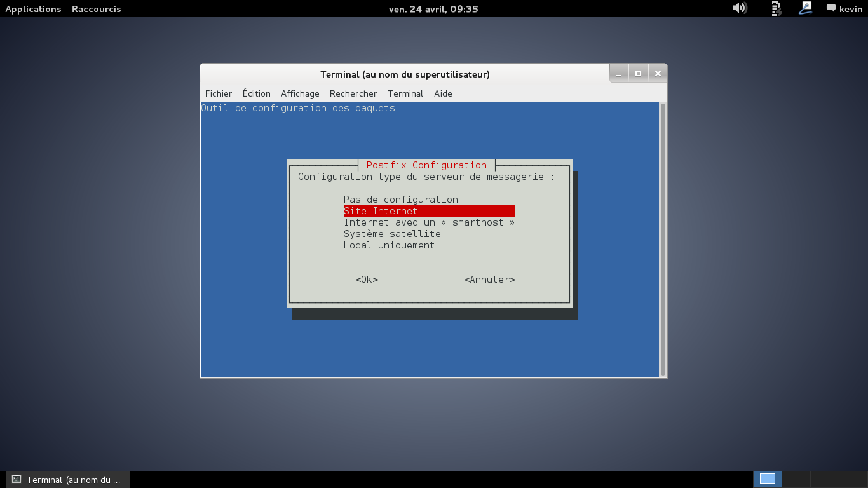Click the <Annuler> button
The width and height of the screenshot is (868, 488).
click(x=489, y=280)
